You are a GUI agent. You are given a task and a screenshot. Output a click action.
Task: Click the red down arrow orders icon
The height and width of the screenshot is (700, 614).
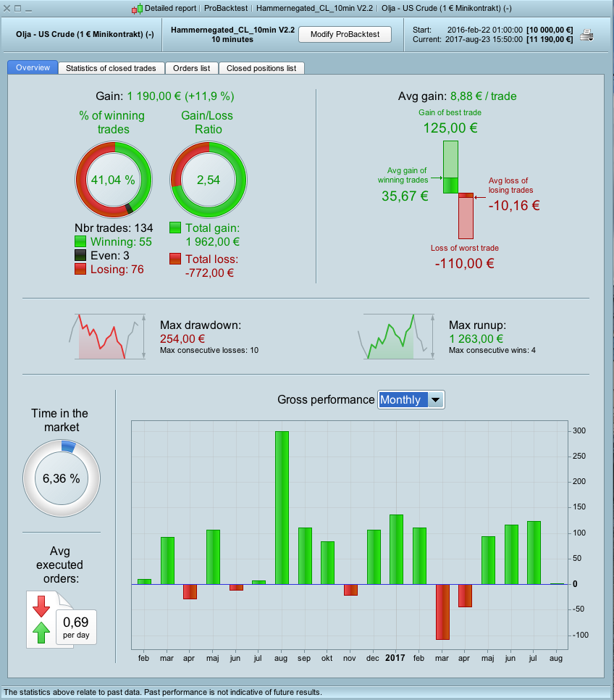coord(41,607)
